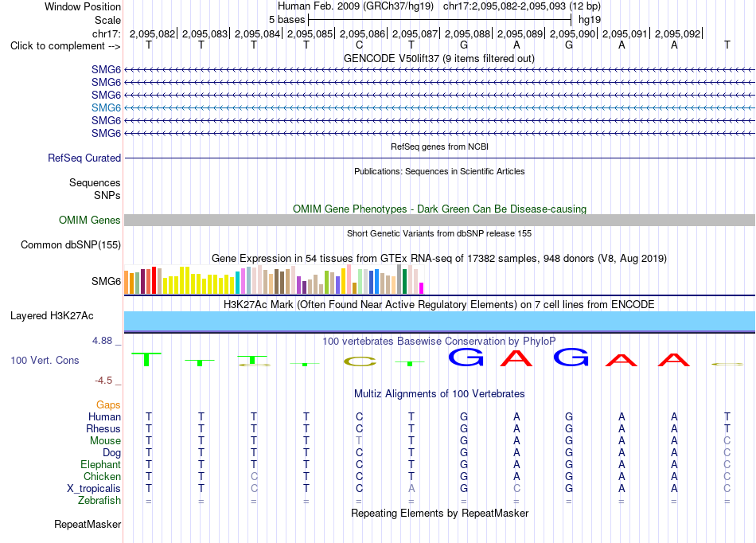Click the last red A conservation logo letter
Viewport: 756px width, 543px height.
click(x=674, y=360)
